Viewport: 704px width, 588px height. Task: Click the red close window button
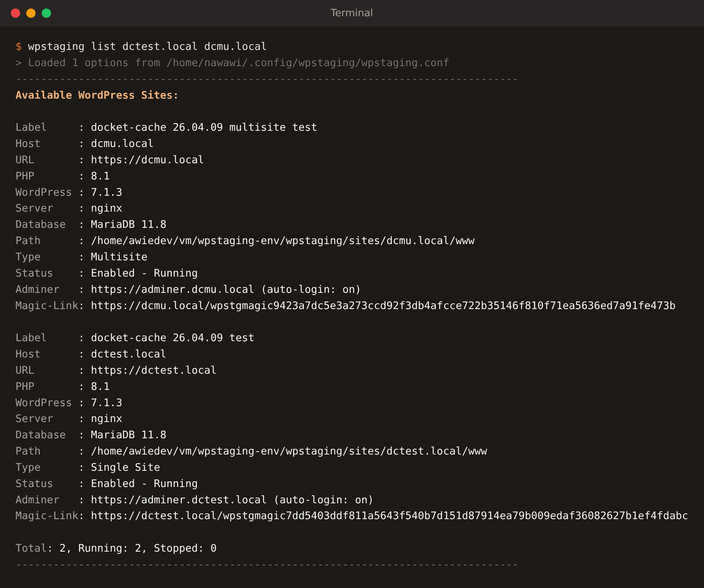tap(15, 13)
